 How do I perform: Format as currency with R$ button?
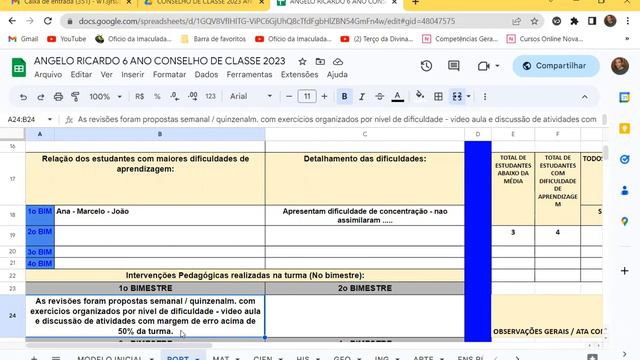pos(140,97)
